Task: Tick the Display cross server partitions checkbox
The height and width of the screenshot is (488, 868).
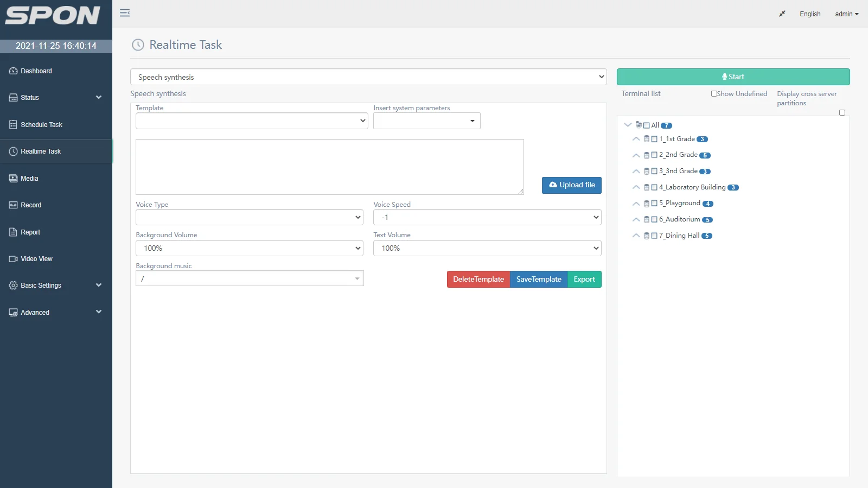Action: (842, 113)
